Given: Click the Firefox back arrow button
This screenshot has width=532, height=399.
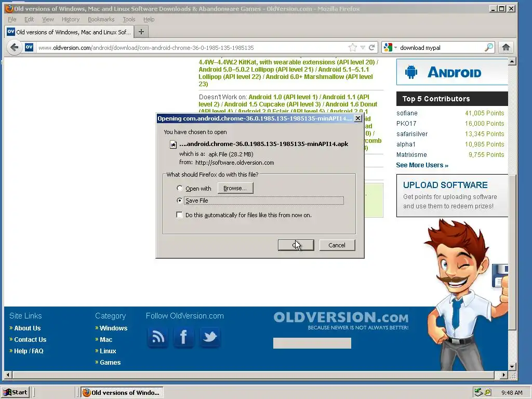Looking at the screenshot, I should tap(14, 47).
